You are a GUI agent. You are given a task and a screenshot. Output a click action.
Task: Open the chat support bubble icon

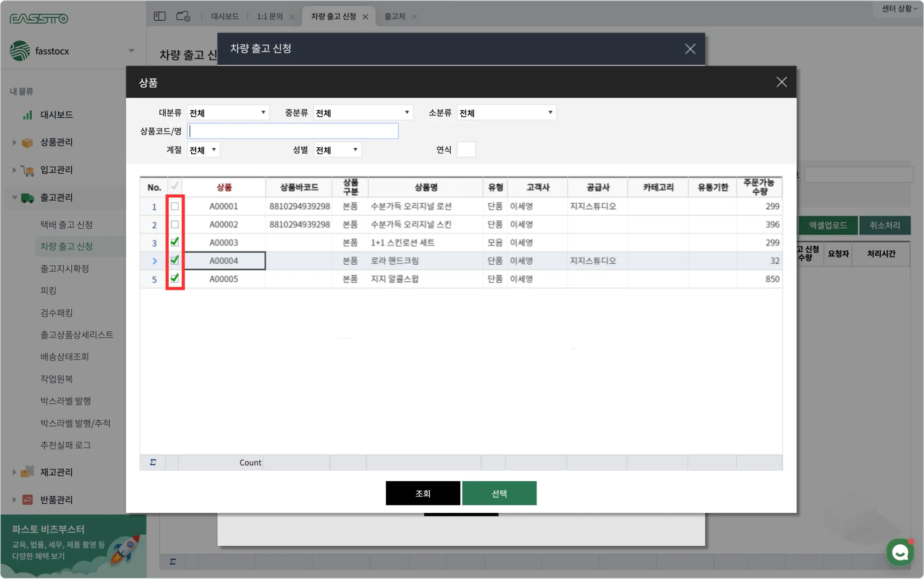click(900, 551)
